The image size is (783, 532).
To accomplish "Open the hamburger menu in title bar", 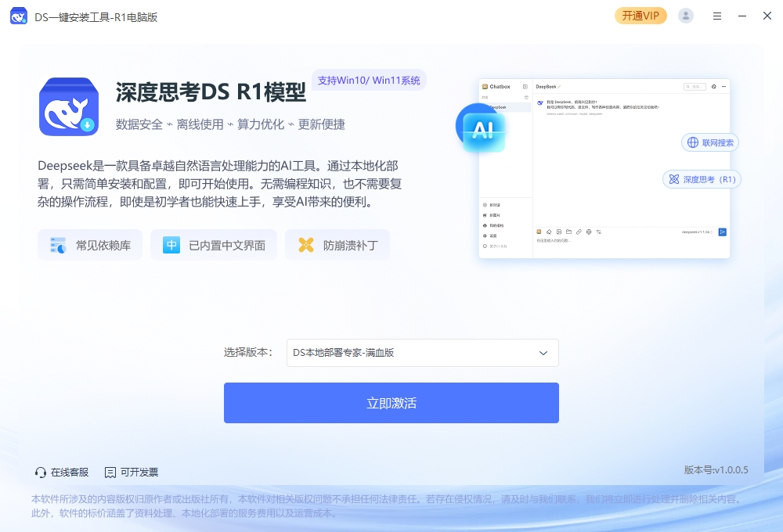I will [717, 16].
